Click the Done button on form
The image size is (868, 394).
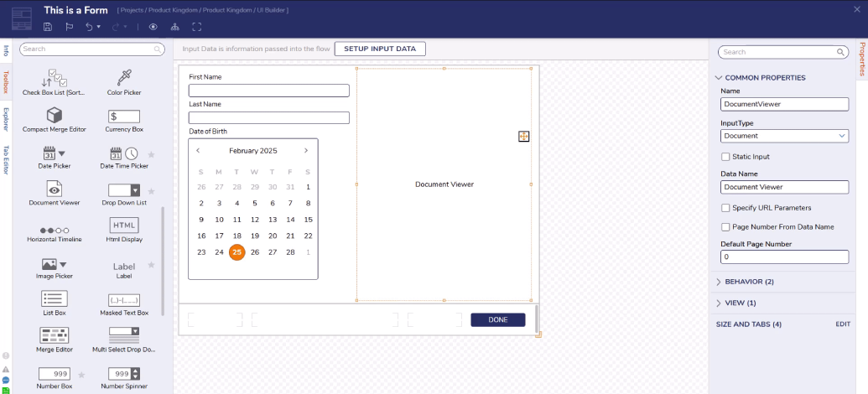pos(497,320)
